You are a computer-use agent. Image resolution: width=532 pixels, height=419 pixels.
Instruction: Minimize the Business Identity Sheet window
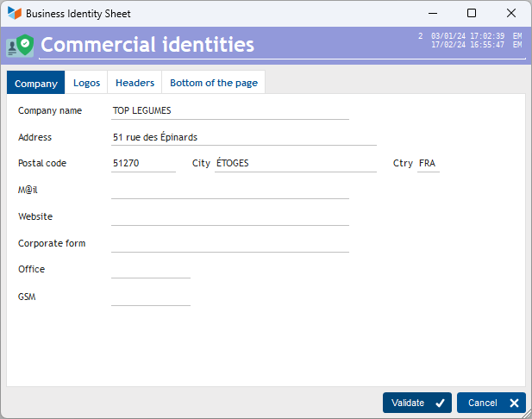click(433, 13)
